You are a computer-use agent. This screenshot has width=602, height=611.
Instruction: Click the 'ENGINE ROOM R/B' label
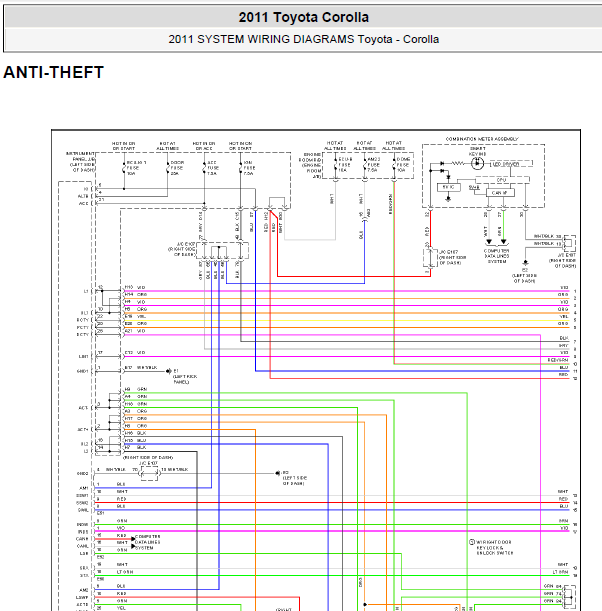click(310, 166)
